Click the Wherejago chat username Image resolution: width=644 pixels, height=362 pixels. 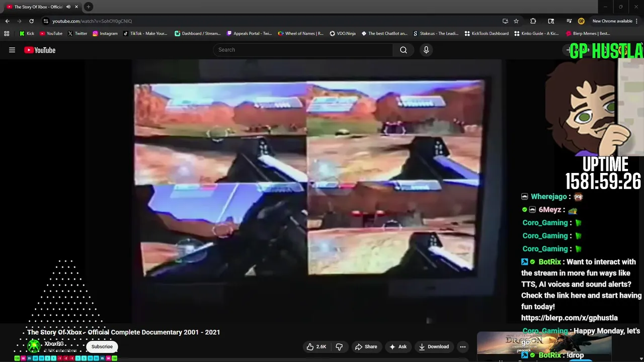click(548, 197)
